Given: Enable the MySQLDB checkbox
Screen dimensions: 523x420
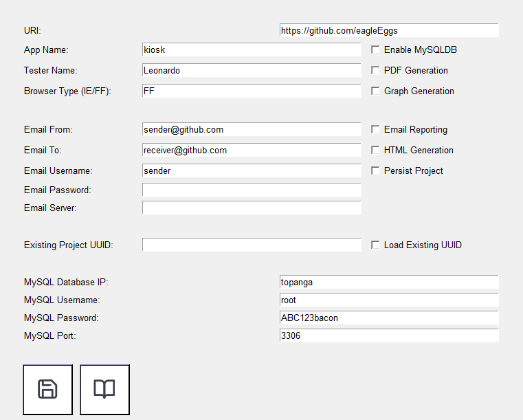Looking at the screenshot, I should pos(375,49).
